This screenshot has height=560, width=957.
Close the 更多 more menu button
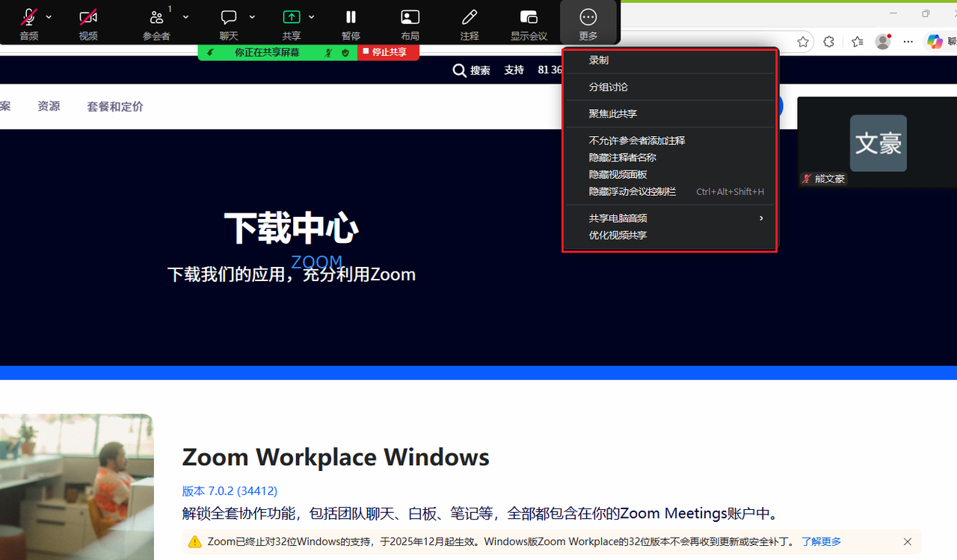pos(588,22)
